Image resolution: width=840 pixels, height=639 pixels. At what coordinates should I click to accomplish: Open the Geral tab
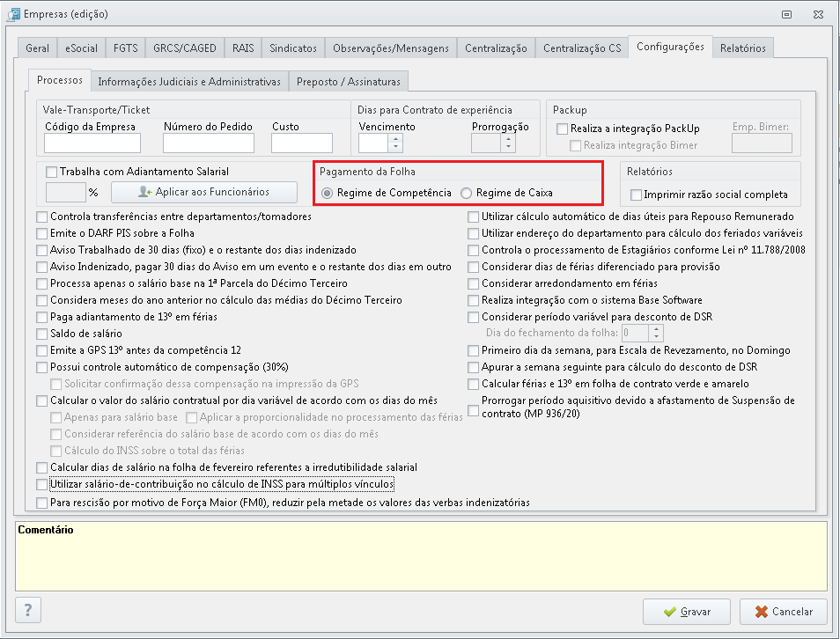37,48
